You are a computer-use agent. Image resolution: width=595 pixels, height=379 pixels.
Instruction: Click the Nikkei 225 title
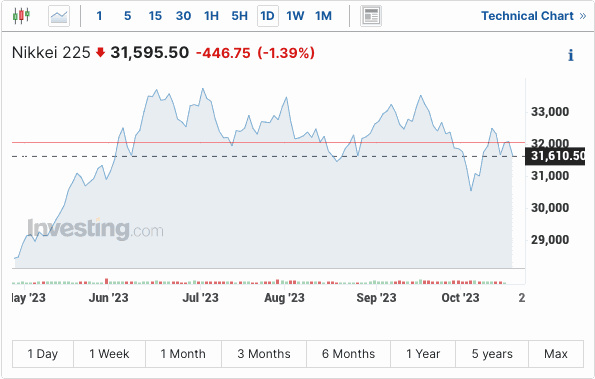[51, 53]
